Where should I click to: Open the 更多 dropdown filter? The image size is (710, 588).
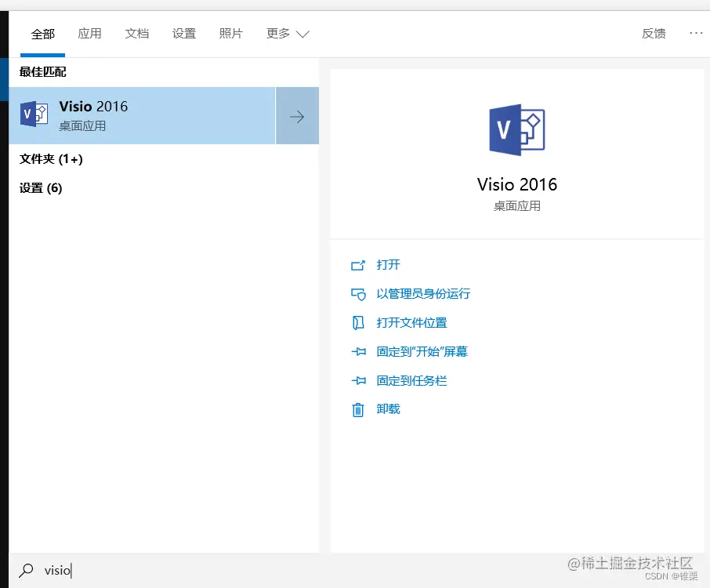point(288,34)
